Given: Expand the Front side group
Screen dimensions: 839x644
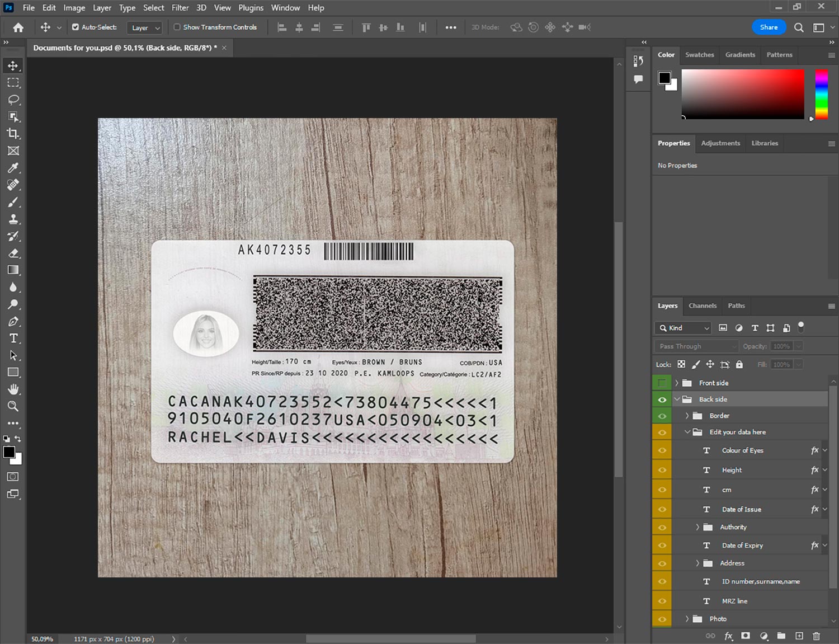Looking at the screenshot, I should pyautogui.click(x=676, y=383).
